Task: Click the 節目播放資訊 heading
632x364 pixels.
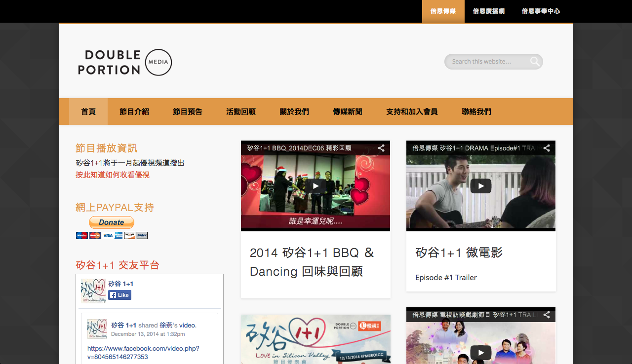Action: click(107, 148)
